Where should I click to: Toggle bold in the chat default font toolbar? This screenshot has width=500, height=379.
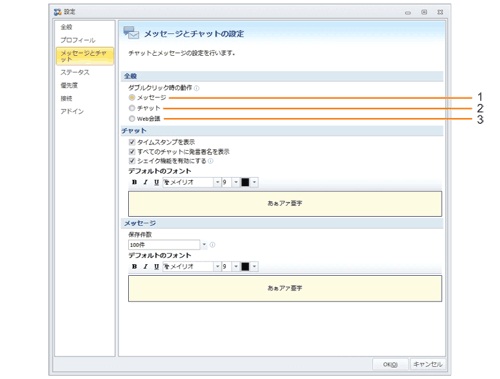[x=134, y=182]
